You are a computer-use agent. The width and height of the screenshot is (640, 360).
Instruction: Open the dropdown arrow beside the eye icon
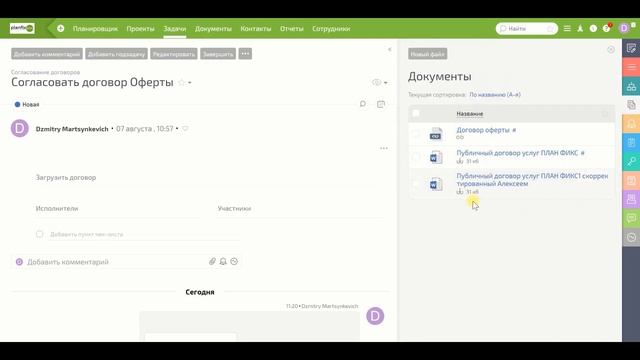(386, 83)
